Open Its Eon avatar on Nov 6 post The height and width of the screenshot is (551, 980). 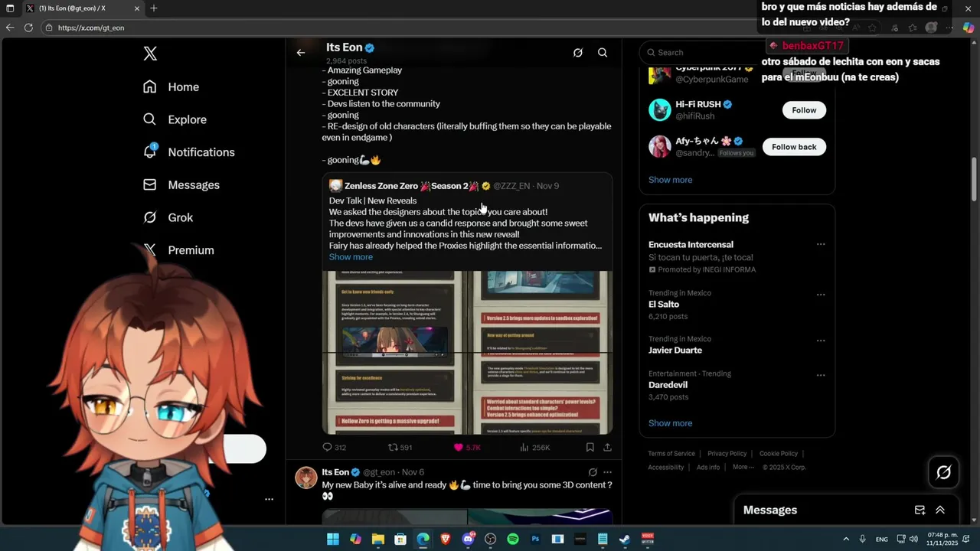[306, 478]
